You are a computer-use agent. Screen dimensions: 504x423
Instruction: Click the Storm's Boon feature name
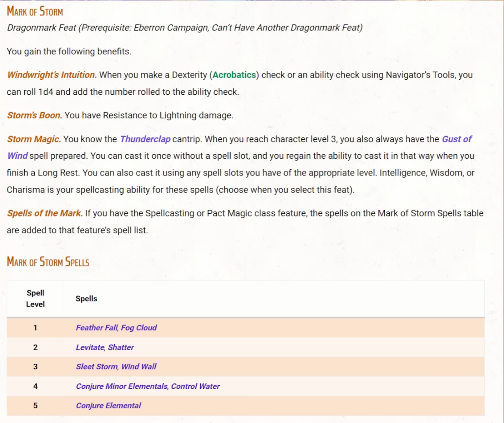[35, 115]
